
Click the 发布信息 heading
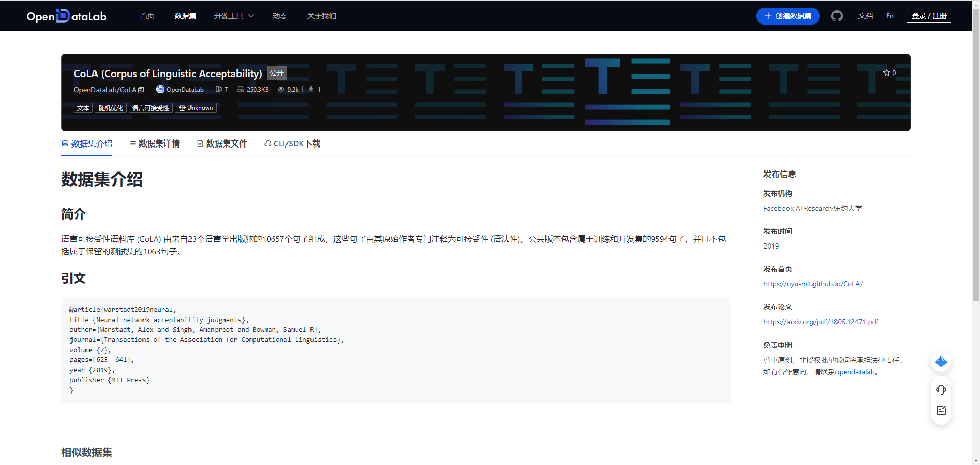[x=779, y=174]
